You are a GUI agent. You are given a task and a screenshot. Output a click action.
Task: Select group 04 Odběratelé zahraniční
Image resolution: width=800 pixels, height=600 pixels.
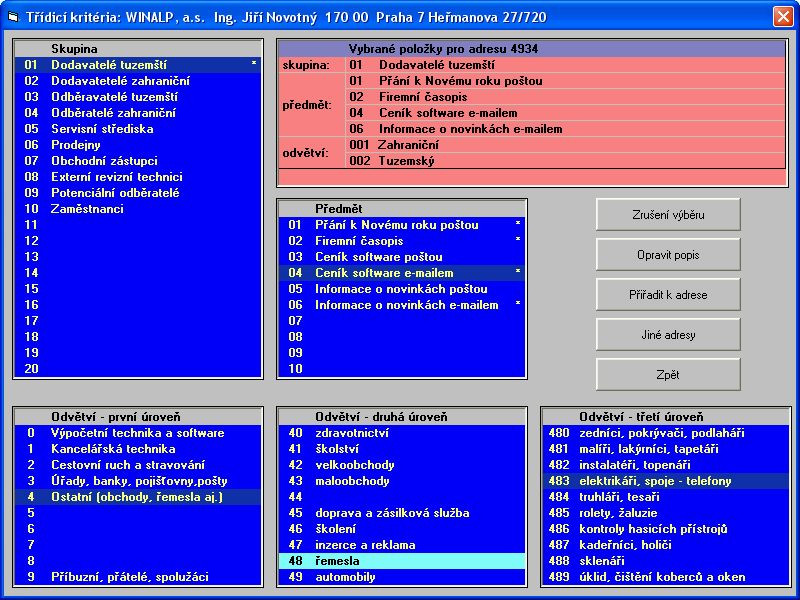point(138,113)
